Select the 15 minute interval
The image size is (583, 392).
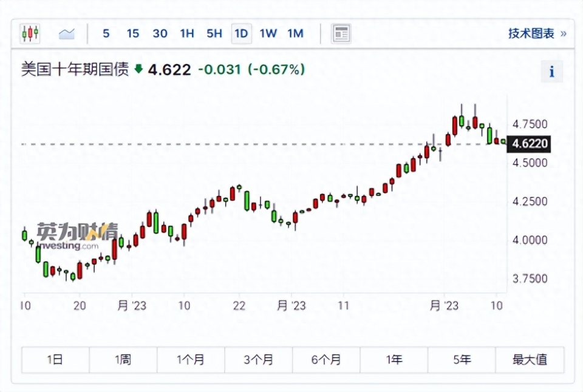coord(133,33)
